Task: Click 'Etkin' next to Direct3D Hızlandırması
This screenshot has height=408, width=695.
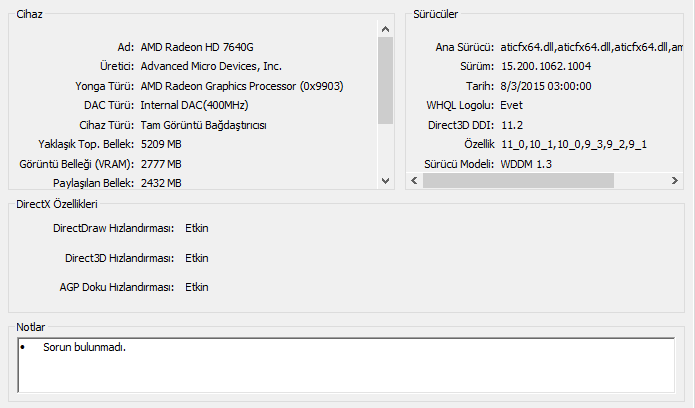Action: click(x=197, y=258)
